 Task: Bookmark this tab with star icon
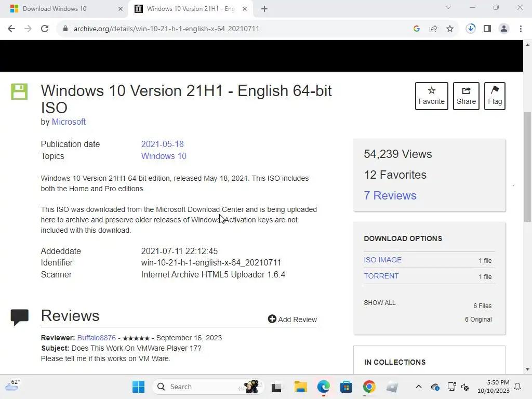coord(450,29)
